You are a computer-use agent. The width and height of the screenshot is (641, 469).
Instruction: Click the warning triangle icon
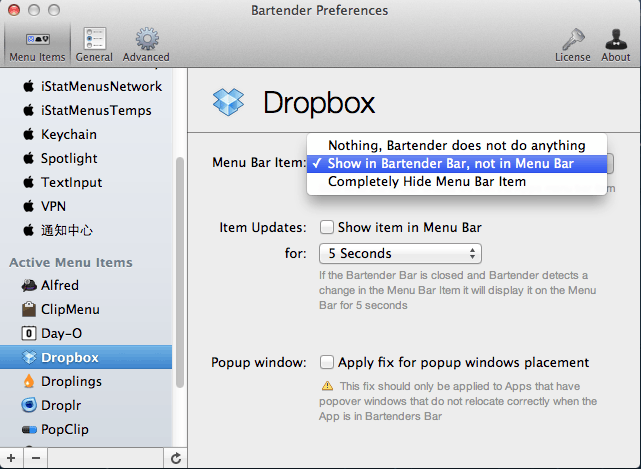(x=327, y=386)
